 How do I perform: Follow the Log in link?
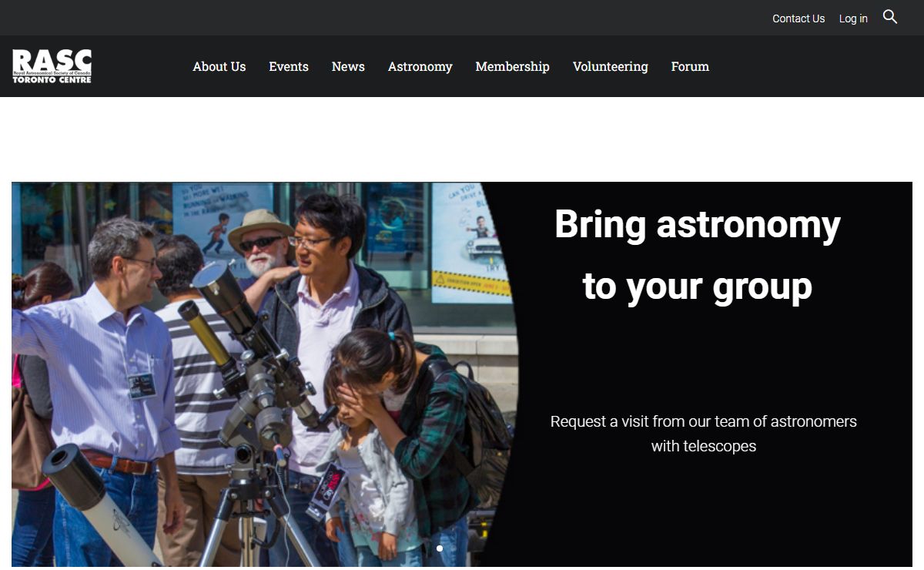pos(853,18)
